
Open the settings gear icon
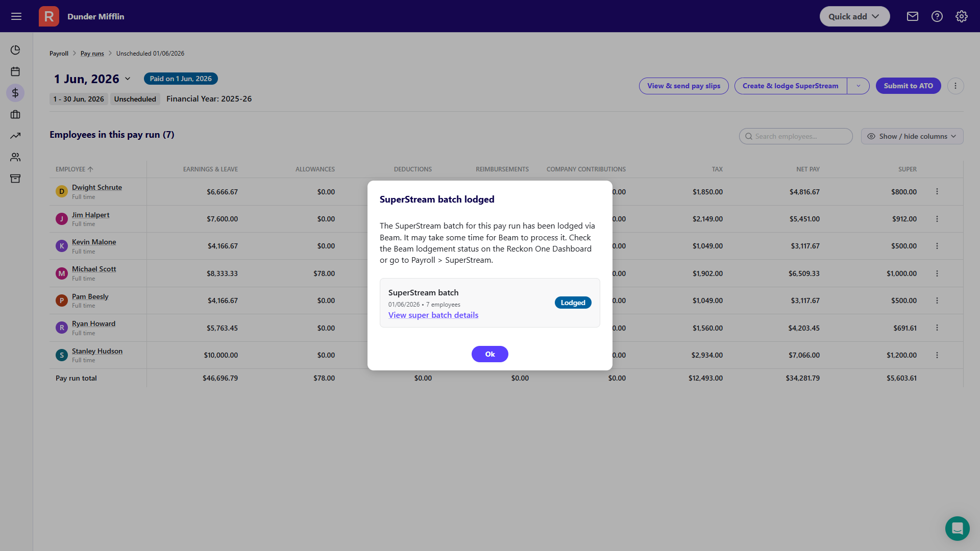tap(962, 16)
